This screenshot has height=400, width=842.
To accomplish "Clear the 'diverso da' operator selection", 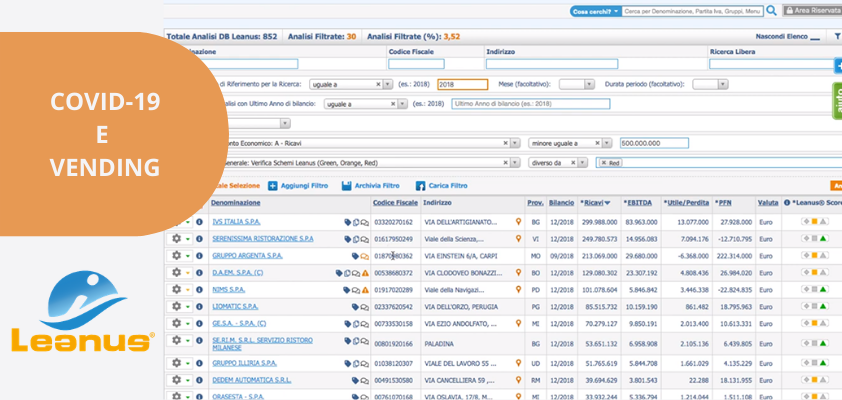I will (574, 163).
